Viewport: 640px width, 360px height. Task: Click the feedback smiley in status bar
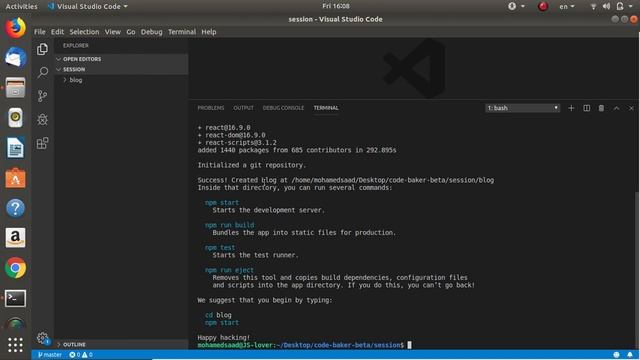point(616,355)
